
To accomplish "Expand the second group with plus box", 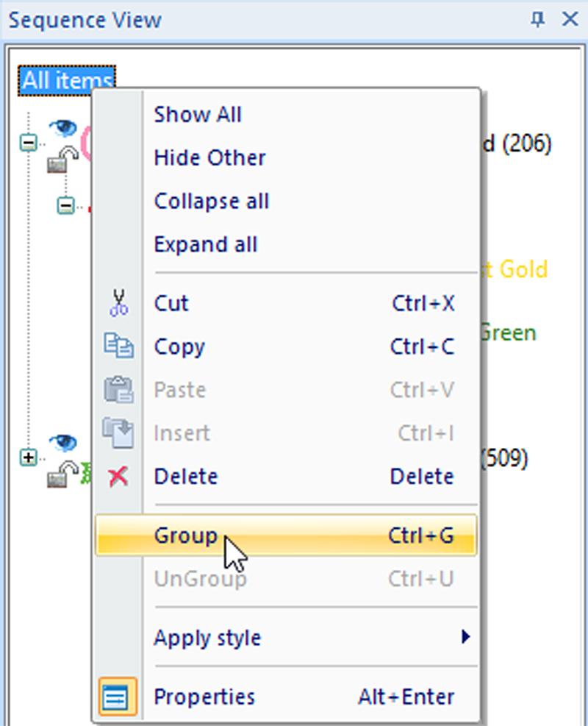I will pyautogui.click(x=28, y=458).
